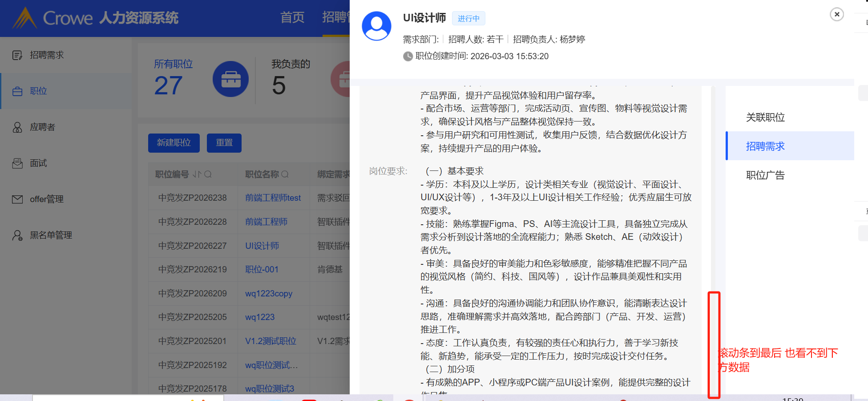Go to 首页 in top navigation
This screenshot has height=401, width=868.
click(x=292, y=18)
